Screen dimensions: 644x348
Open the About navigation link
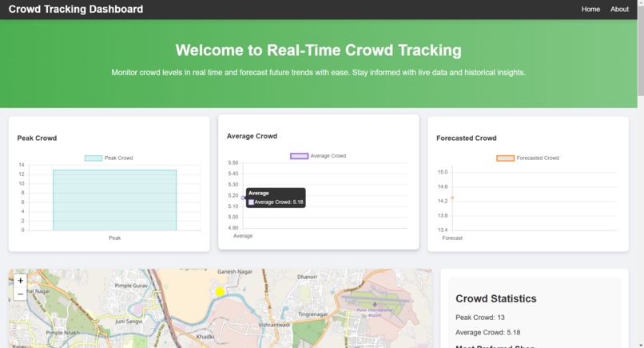pyautogui.click(x=619, y=9)
